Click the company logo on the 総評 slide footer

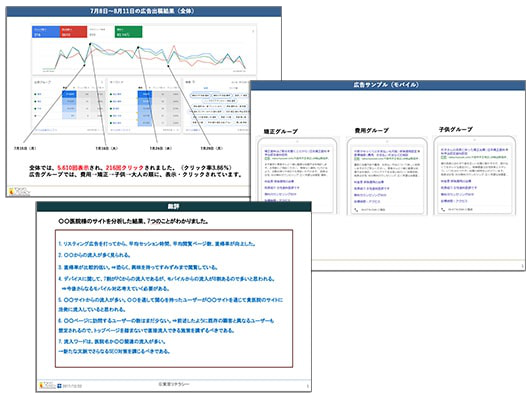tap(48, 386)
